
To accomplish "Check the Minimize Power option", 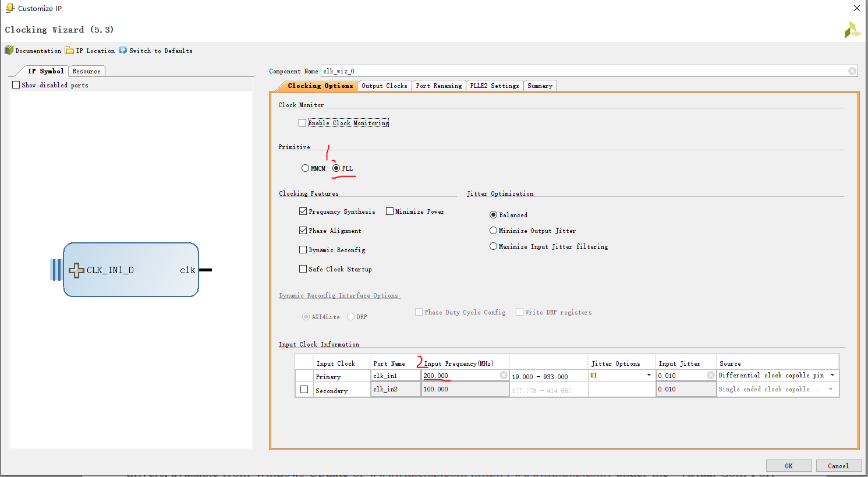I will [390, 211].
